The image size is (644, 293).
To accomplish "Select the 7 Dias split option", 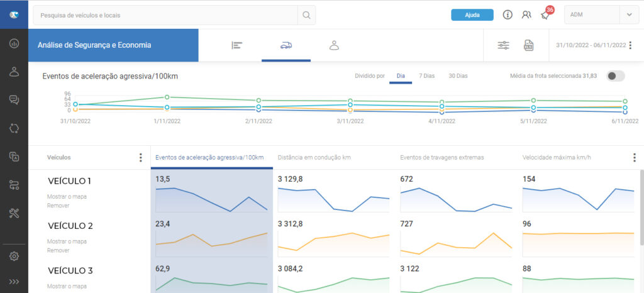I will [x=427, y=76].
